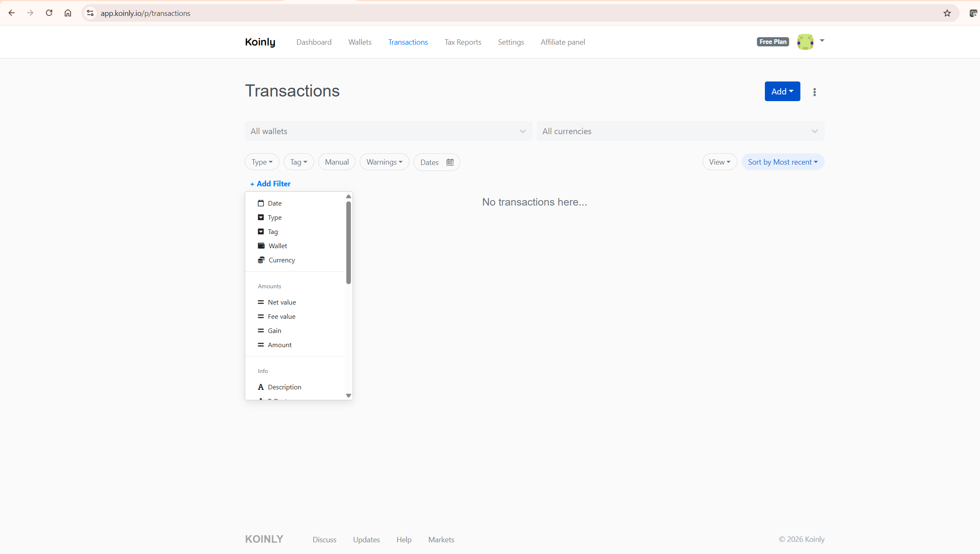Open the Sort by Most recent dropdown
The image size is (980, 554).
click(782, 162)
